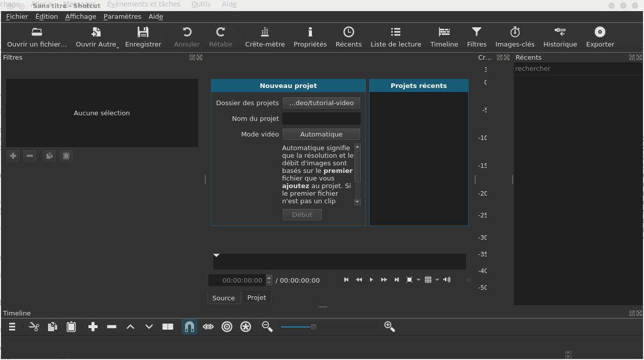Toggle the player zoom icon
This screenshot has width=644, height=360.
(409, 280)
